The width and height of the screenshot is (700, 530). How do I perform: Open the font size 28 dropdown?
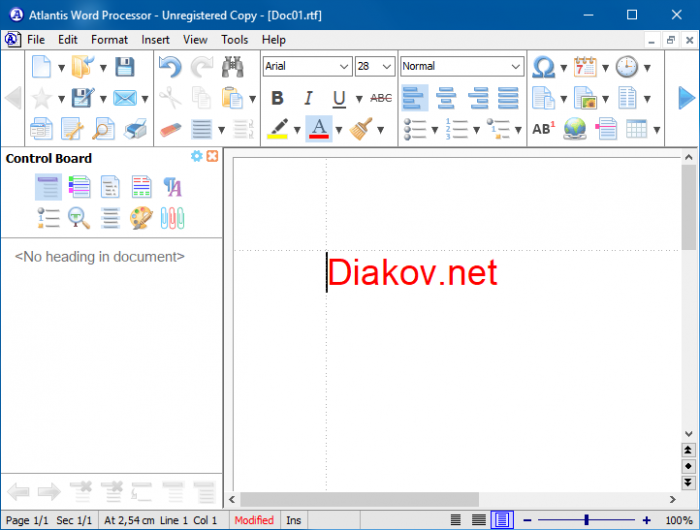[387, 67]
